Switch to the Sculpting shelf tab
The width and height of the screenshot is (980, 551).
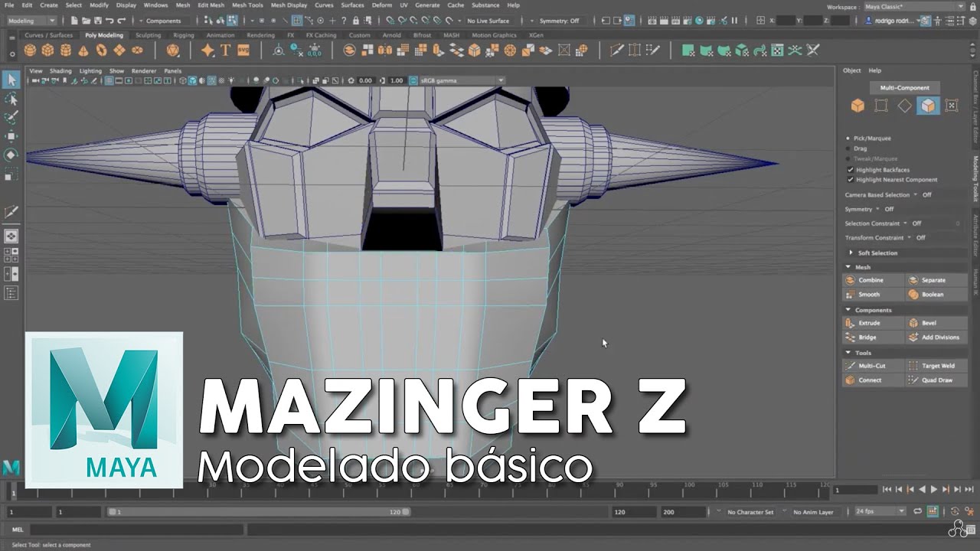[x=148, y=35]
